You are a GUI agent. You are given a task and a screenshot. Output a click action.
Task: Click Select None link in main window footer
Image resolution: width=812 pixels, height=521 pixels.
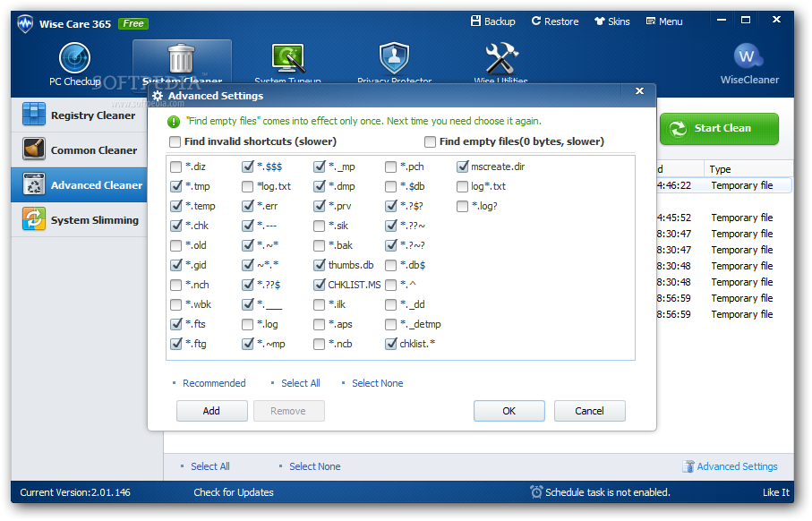click(x=315, y=466)
